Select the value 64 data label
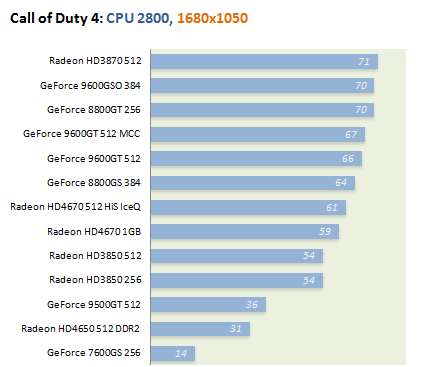Viewport: 426px width, 367px height. tap(341, 183)
